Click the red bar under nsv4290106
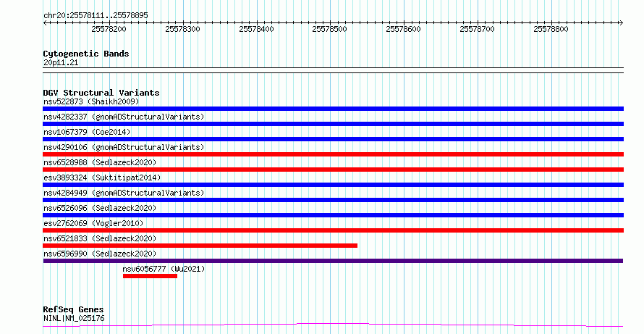The height and width of the screenshot is (334, 644). [333, 154]
